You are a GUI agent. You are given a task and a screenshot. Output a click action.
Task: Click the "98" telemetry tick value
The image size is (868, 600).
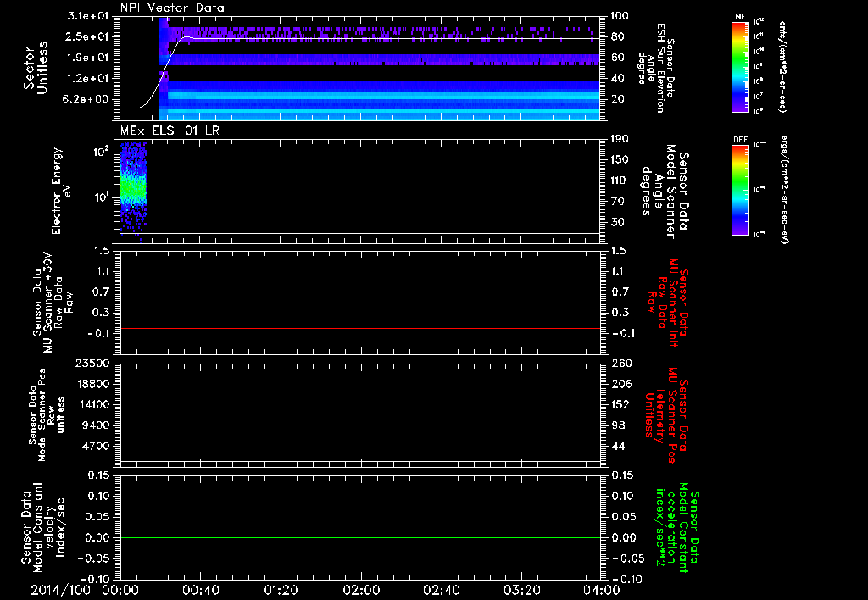[x=618, y=425]
